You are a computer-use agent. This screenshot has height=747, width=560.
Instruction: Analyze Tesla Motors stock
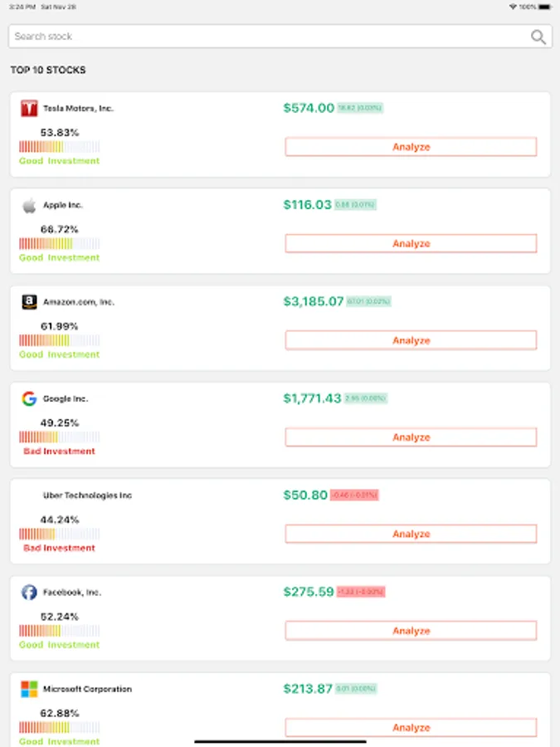click(x=411, y=147)
